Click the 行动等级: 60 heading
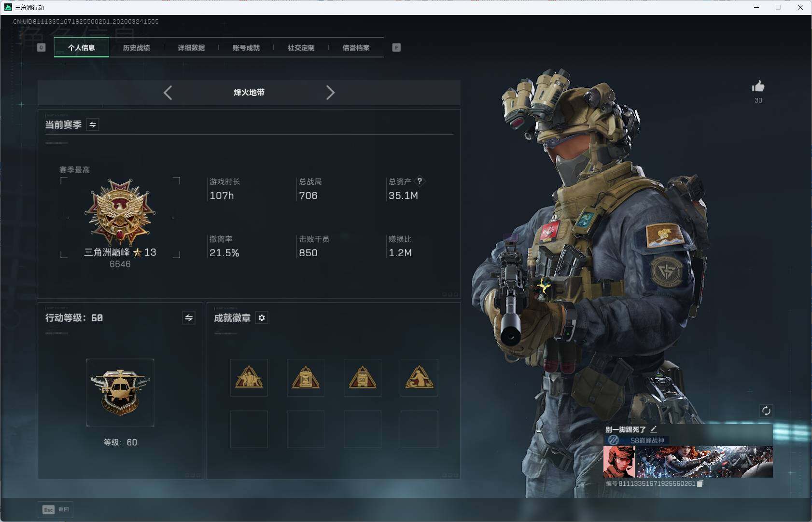Image resolution: width=812 pixels, height=522 pixels. pyautogui.click(x=74, y=317)
